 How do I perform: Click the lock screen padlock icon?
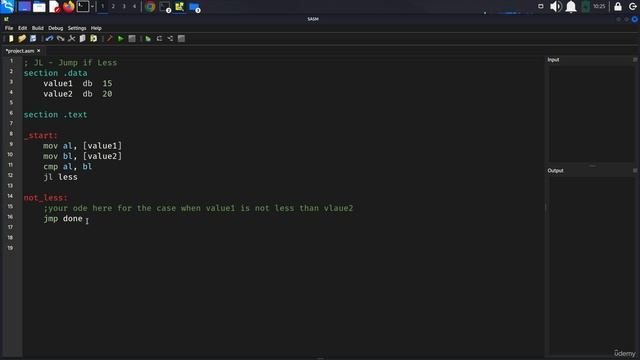click(x=618, y=7)
